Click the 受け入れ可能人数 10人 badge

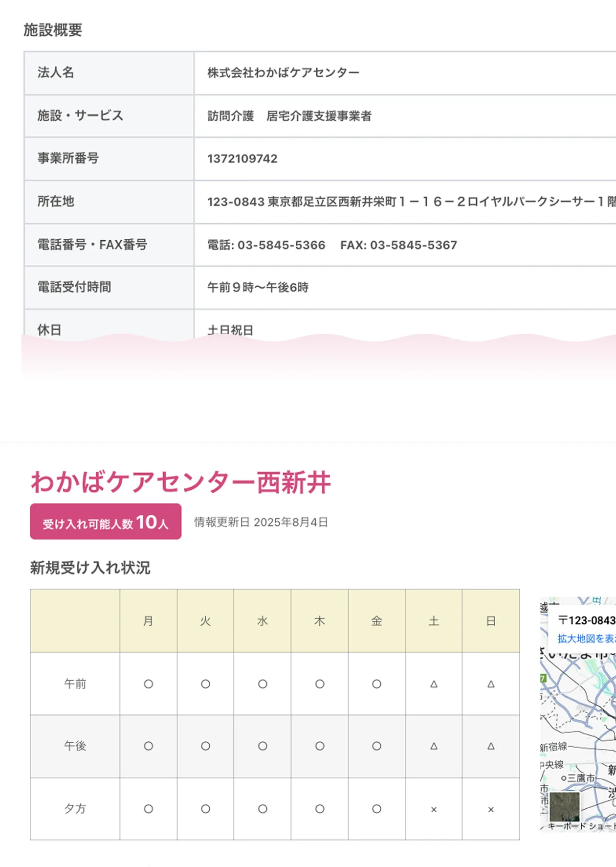[106, 522]
